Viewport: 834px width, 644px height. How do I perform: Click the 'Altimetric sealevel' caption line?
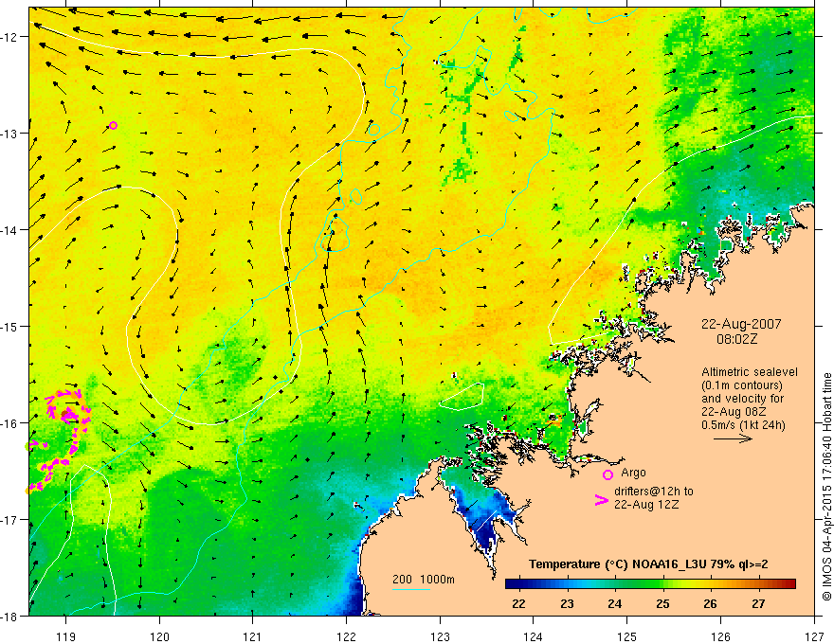click(750, 372)
